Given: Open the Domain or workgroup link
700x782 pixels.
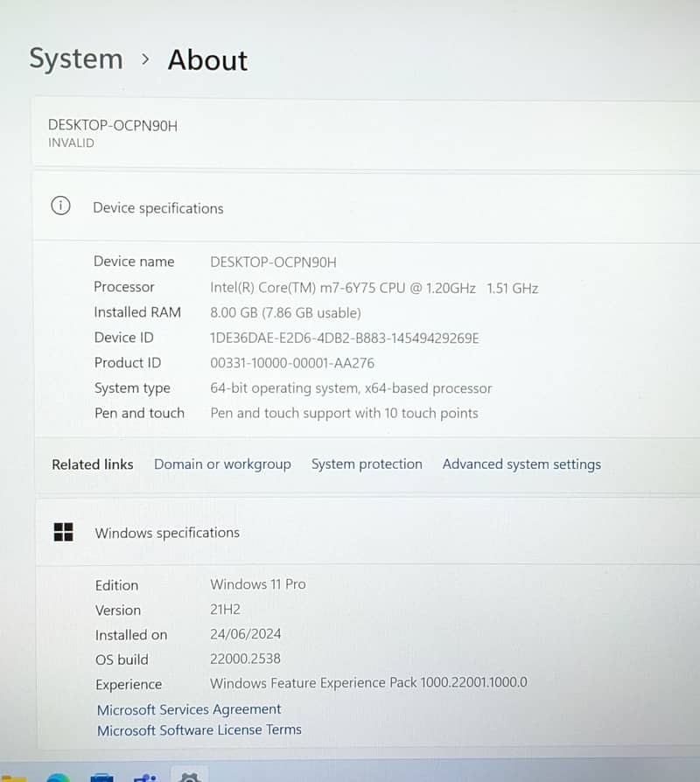Looking at the screenshot, I should [222, 464].
